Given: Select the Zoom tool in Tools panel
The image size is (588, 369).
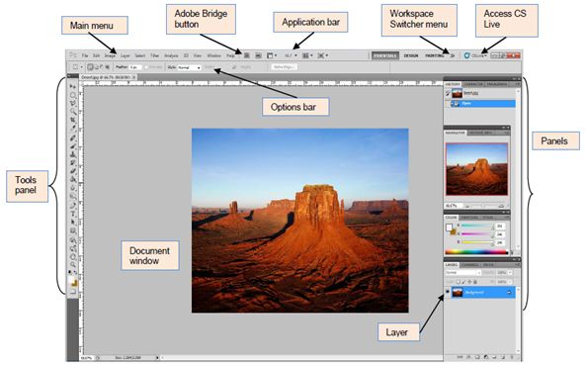Looking at the screenshot, I should [x=73, y=265].
